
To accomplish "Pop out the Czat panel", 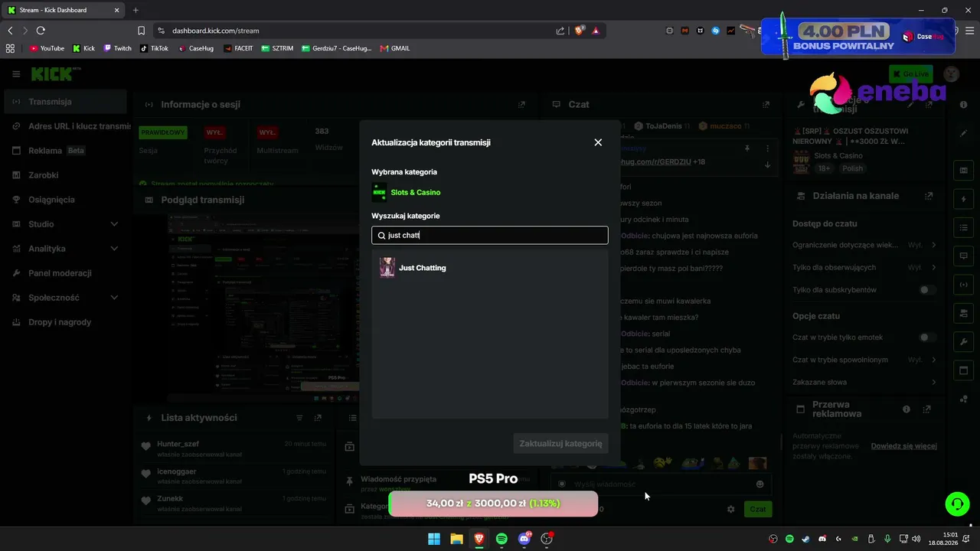I will [766, 105].
